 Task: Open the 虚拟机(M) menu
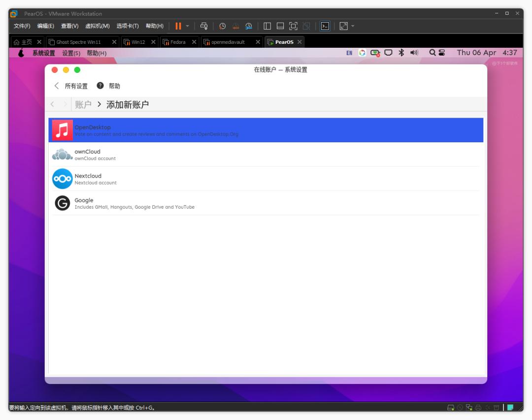click(x=97, y=26)
